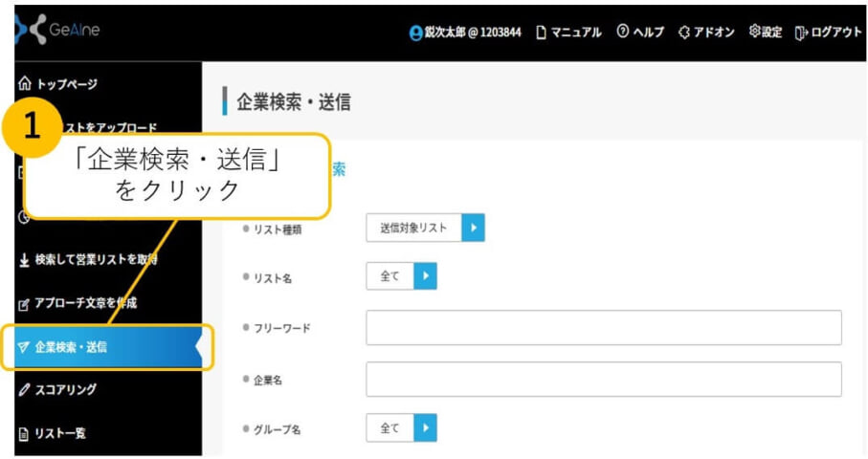Click into the フリーワード text field
Screen dimensions: 868x459
603,328
